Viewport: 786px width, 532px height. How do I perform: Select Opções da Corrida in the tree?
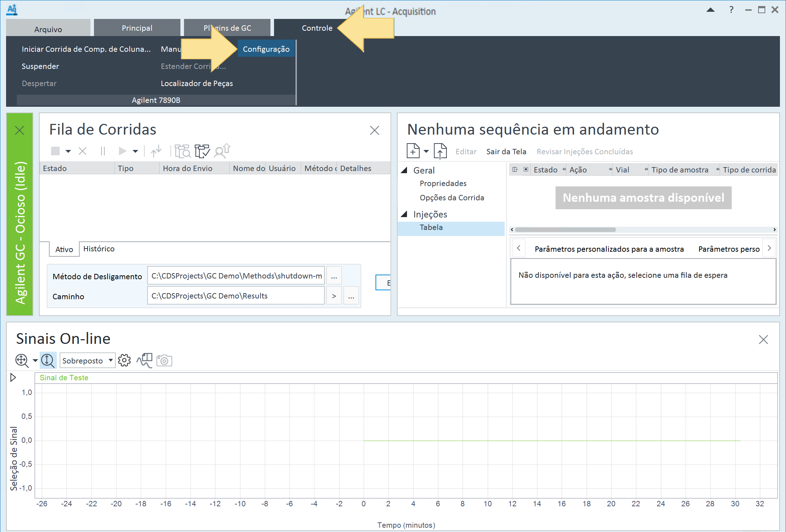click(x=452, y=197)
